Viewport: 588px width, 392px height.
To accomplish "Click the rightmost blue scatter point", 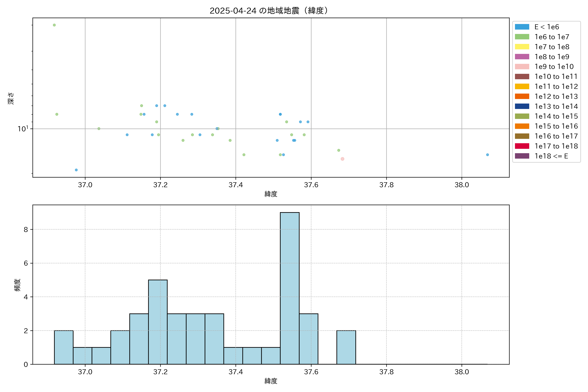I will click(487, 155).
